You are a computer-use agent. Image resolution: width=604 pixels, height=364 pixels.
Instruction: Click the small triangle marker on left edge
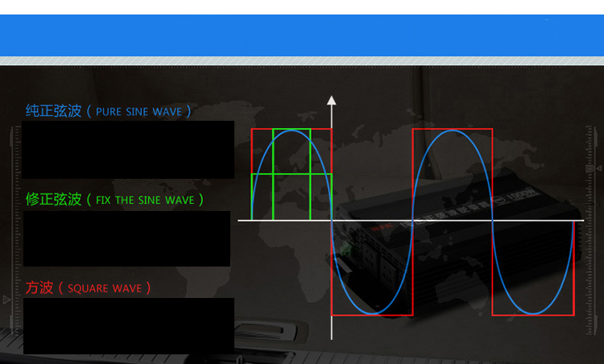(x=7, y=300)
